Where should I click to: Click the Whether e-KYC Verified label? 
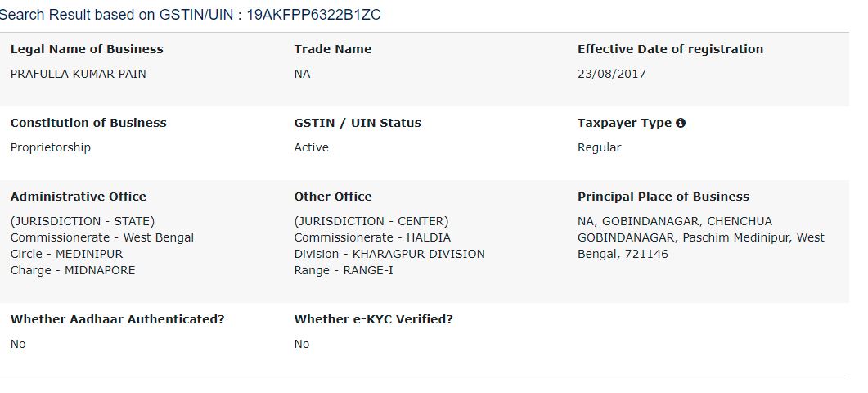373,319
